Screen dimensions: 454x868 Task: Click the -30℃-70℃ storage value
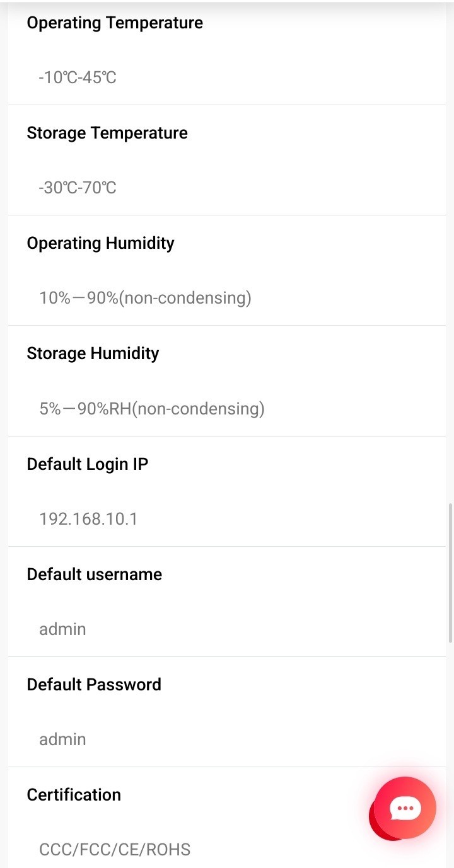(x=78, y=188)
